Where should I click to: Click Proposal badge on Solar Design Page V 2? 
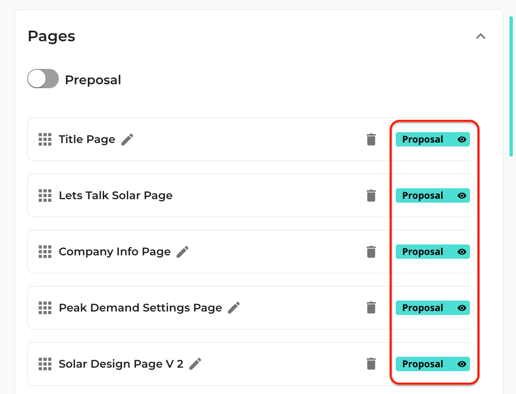(x=433, y=364)
